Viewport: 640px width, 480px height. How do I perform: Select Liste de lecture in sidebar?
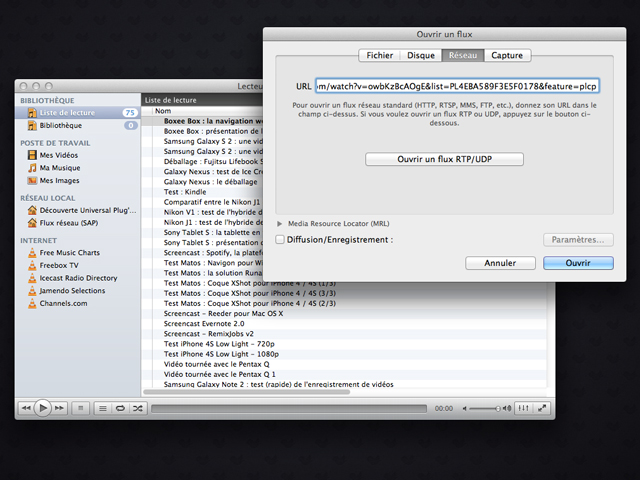(78, 113)
